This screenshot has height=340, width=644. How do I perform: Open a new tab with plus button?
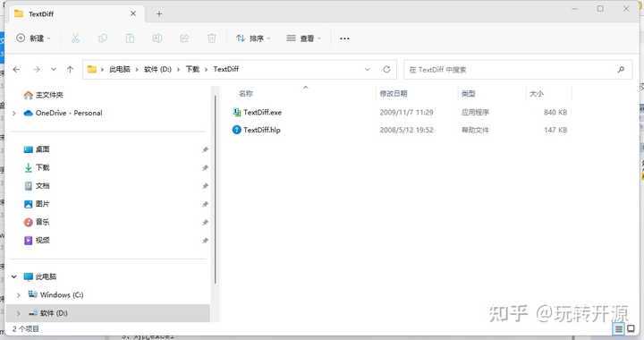[x=159, y=14]
